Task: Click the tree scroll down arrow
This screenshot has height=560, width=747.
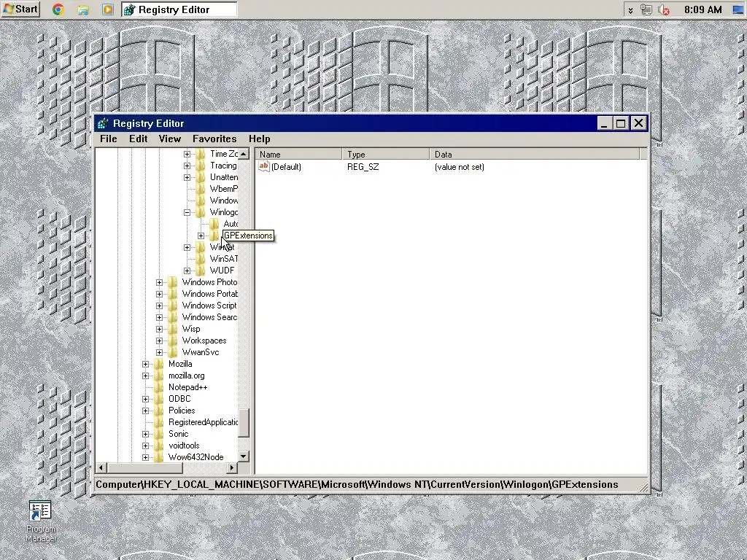Action: [244, 456]
